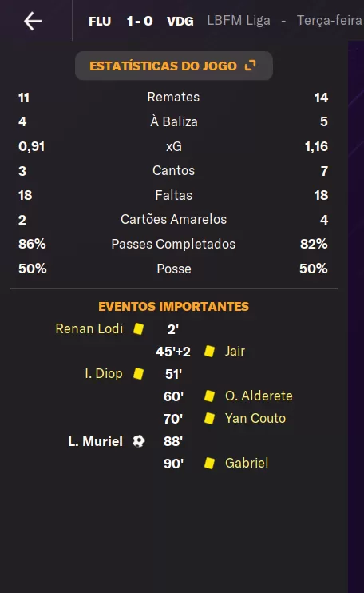
Task: Click Jair's yellow card icon
Action: (x=210, y=352)
